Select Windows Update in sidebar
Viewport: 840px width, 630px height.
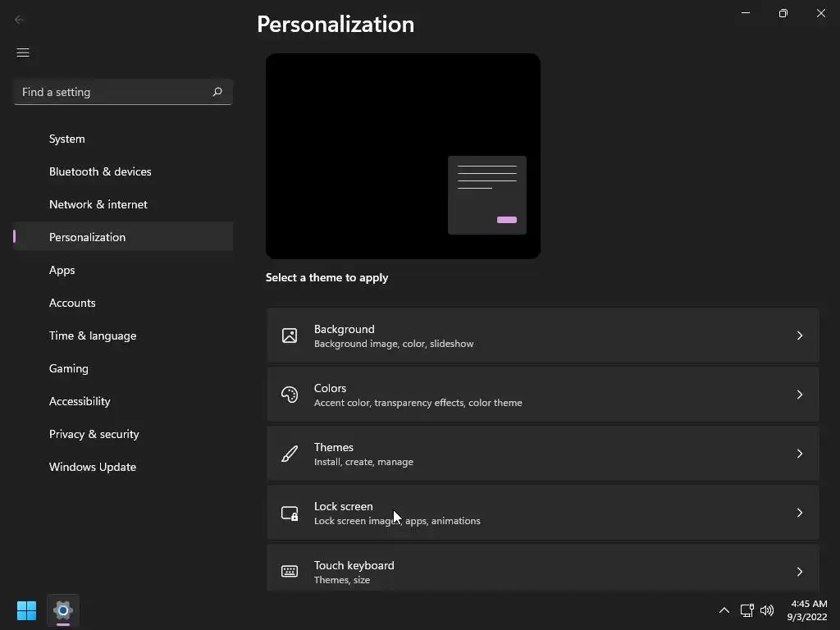tap(93, 467)
